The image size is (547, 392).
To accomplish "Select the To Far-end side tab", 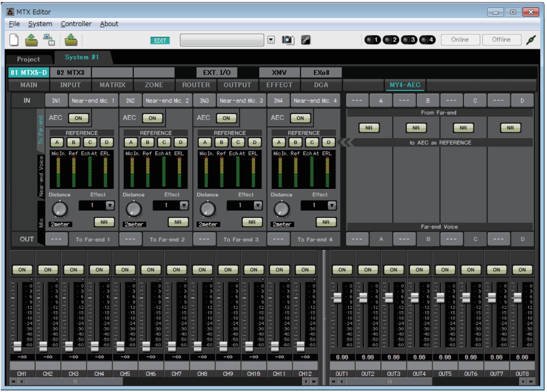I will pyautogui.click(x=41, y=129).
